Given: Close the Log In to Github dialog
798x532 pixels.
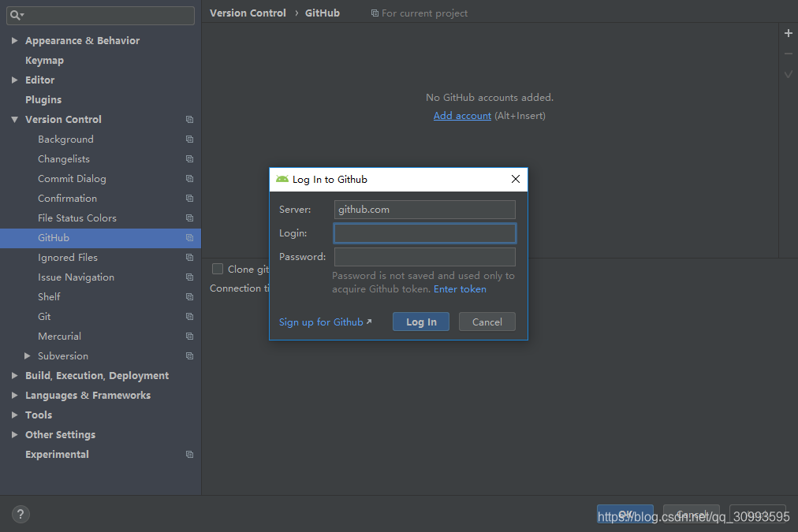Looking at the screenshot, I should (516, 179).
